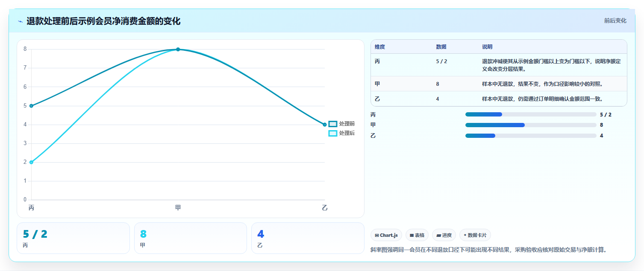This screenshot has width=644, height=271.
Task: Click the footnote text about 斜率图
Action: click(x=488, y=250)
